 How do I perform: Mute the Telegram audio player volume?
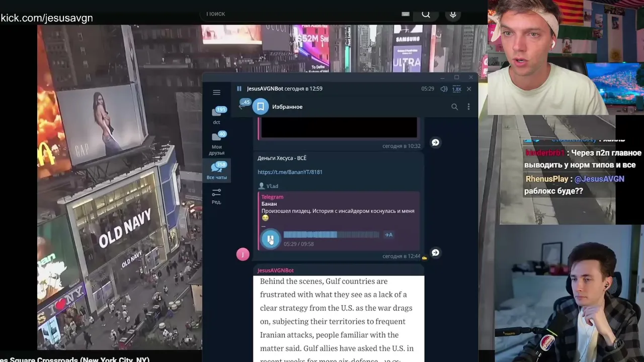pyautogui.click(x=444, y=89)
